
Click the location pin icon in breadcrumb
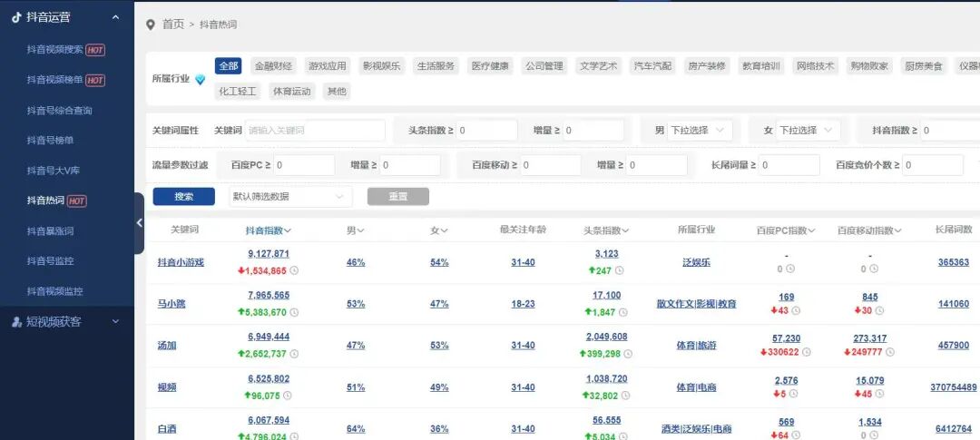pyautogui.click(x=150, y=25)
